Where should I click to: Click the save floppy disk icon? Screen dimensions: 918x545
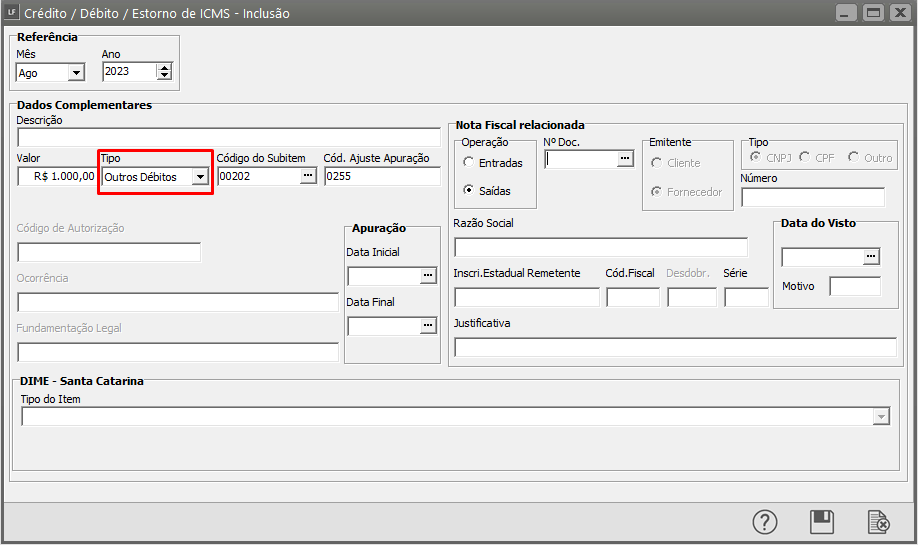coord(822,522)
